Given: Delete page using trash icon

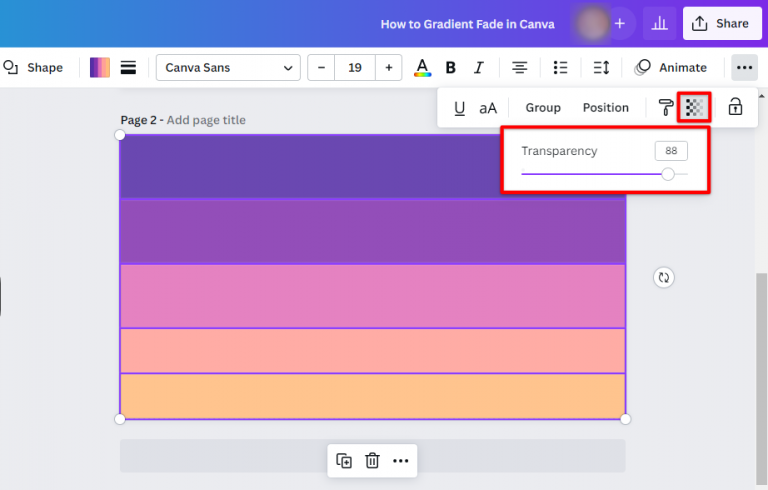Looking at the screenshot, I should pos(372,460).
